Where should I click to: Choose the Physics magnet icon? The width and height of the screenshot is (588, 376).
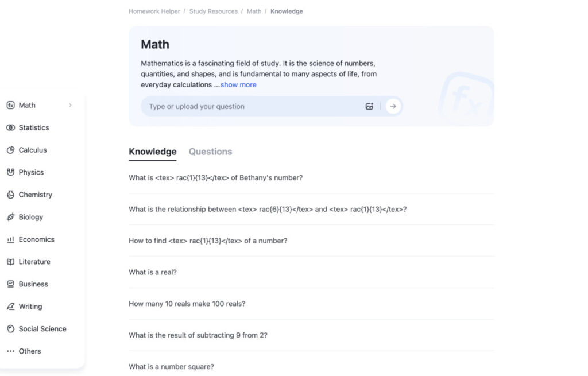(10, 172)
